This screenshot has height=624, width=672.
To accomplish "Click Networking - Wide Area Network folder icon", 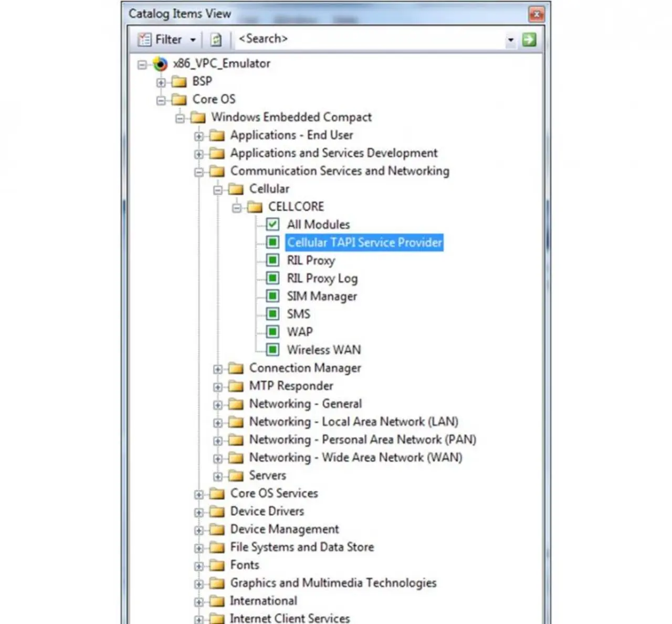I will [x=236, y=458].
